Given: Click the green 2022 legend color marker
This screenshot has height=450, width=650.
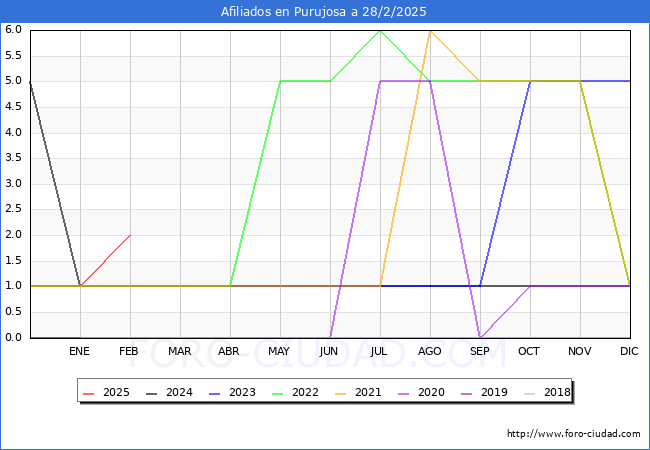Looking at the screenshot, I should [278, 393].
